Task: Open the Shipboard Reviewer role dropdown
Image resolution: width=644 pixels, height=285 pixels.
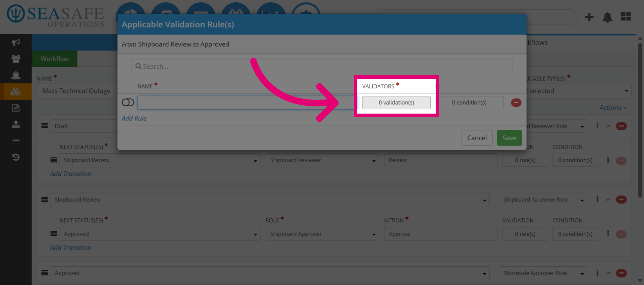Action: (x=322, y=160)
